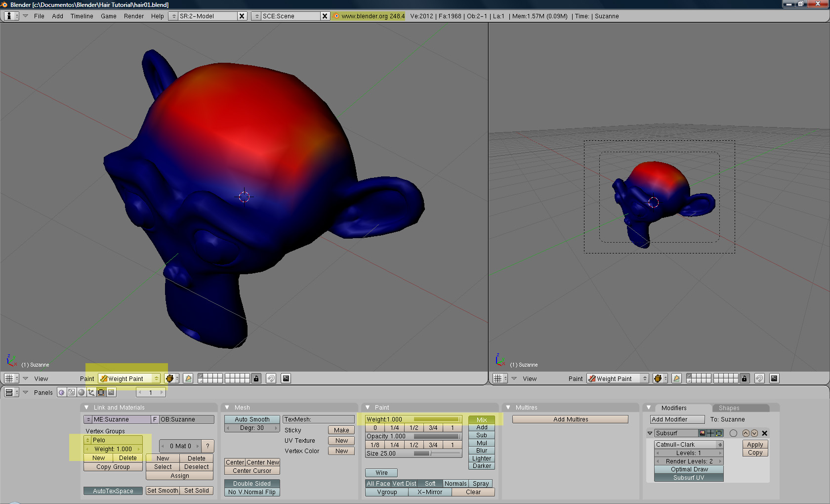
Task: Open the Timeline menu
Action: [82, 16]
